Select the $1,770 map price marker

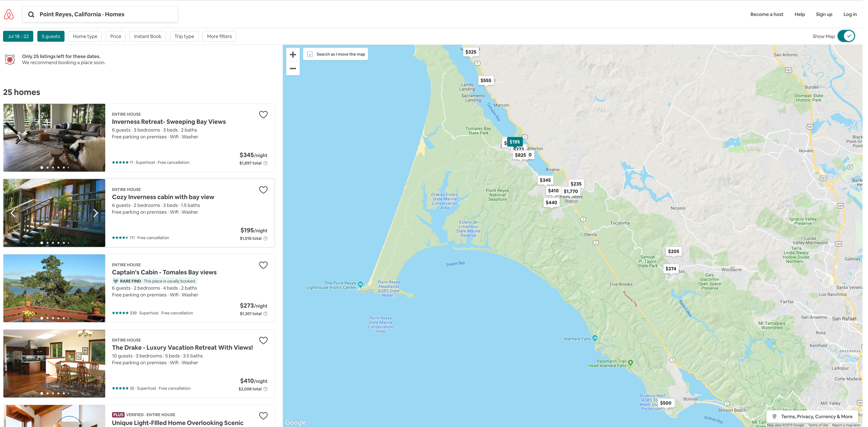pos(570,192)
